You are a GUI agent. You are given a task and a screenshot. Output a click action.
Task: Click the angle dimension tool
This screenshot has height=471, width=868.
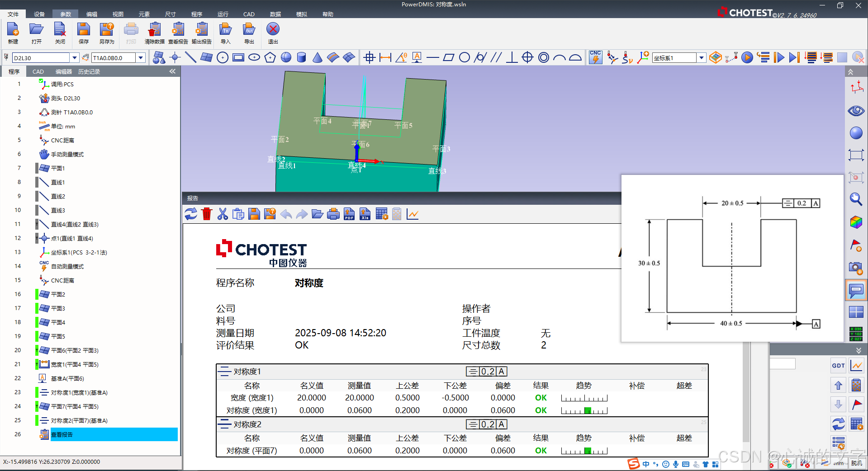point(400,57)
